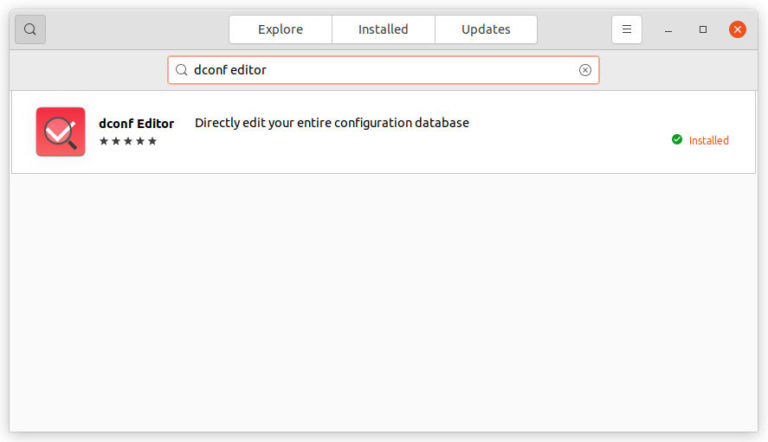
Task: Open the hamburger main menu
Action: click(x=626, y=29)
